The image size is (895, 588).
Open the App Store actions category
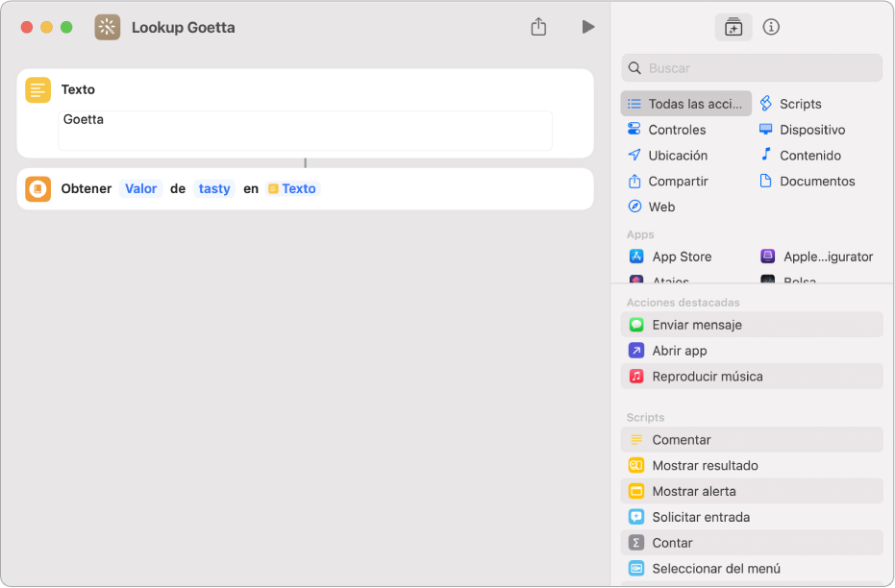click(x=683, y=257)
